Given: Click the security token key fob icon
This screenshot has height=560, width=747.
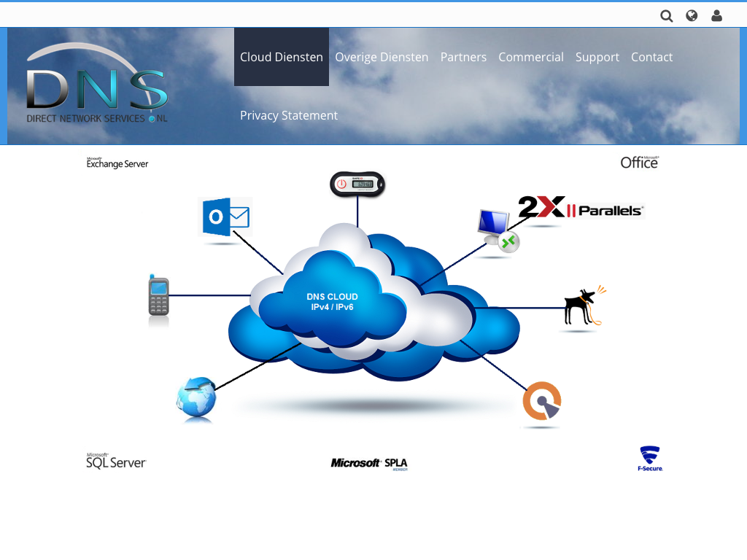Looking at the screenshot, I should coord(357,184).
